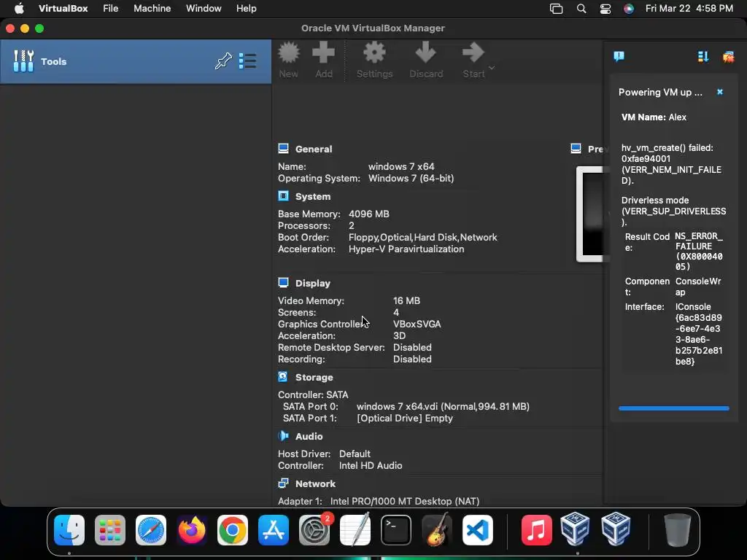Open the Apple menu
The width and height of the screenshot is (747, 560).
[19, 9]
